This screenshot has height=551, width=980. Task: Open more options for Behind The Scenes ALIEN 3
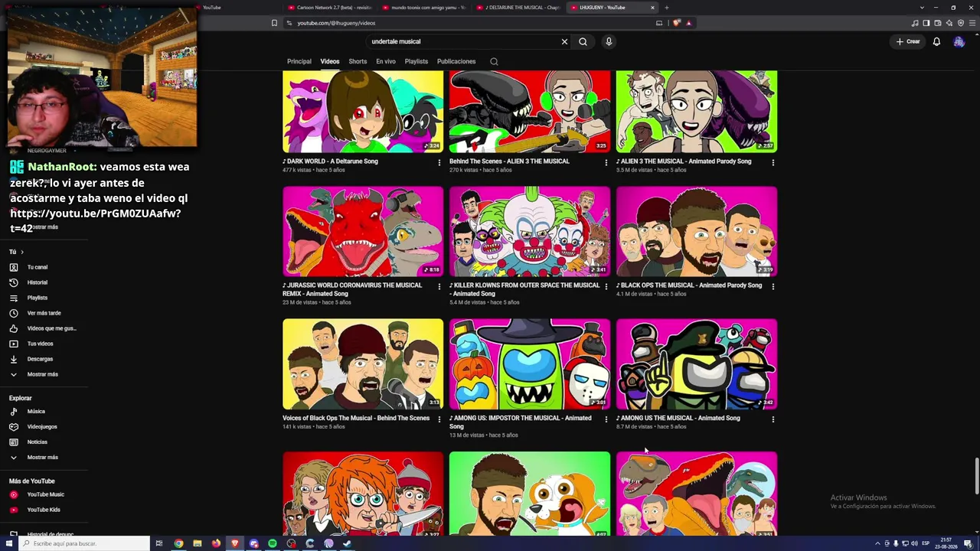click(606, 162)
